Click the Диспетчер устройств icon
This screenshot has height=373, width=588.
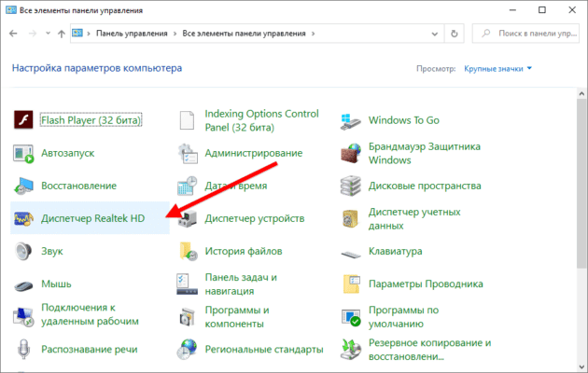tap(188, 218)
